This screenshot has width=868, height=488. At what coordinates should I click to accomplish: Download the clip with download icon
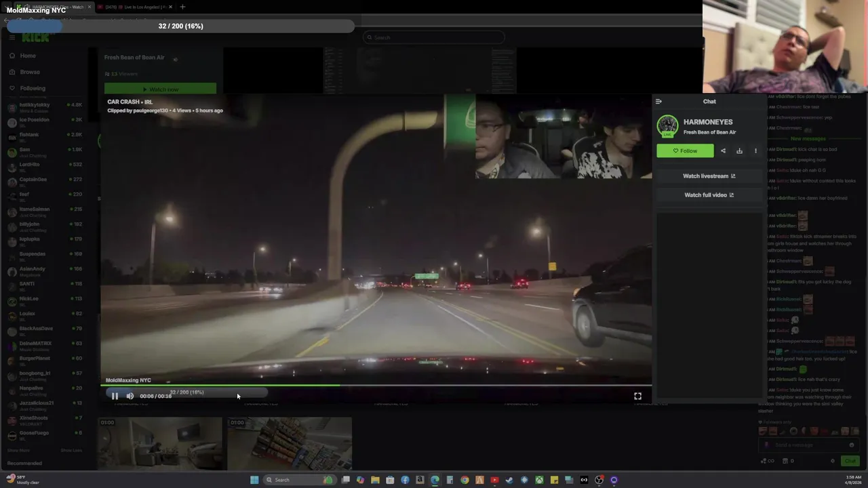739,150
